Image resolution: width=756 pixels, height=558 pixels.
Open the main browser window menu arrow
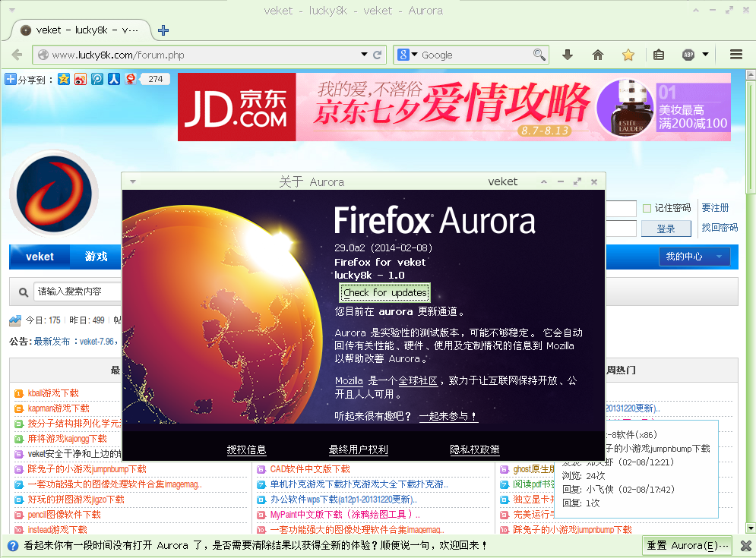pyautogui.click(x=12, y=10)
